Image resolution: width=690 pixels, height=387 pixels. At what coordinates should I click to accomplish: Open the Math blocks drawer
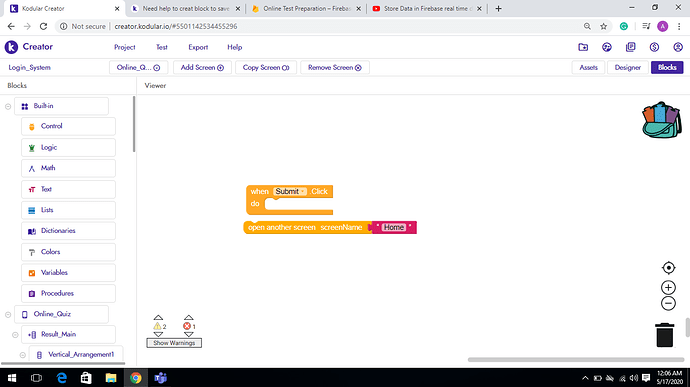tap(68, 168)
